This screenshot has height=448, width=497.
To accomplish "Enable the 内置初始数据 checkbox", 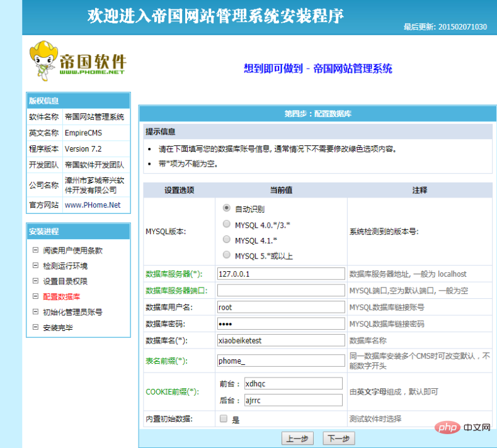I will 223,418.
